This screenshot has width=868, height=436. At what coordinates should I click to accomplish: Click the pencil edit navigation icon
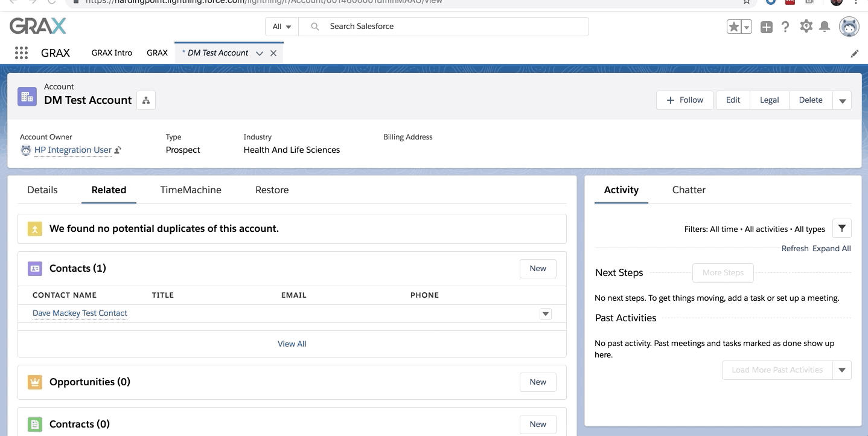tap(855, 53)
